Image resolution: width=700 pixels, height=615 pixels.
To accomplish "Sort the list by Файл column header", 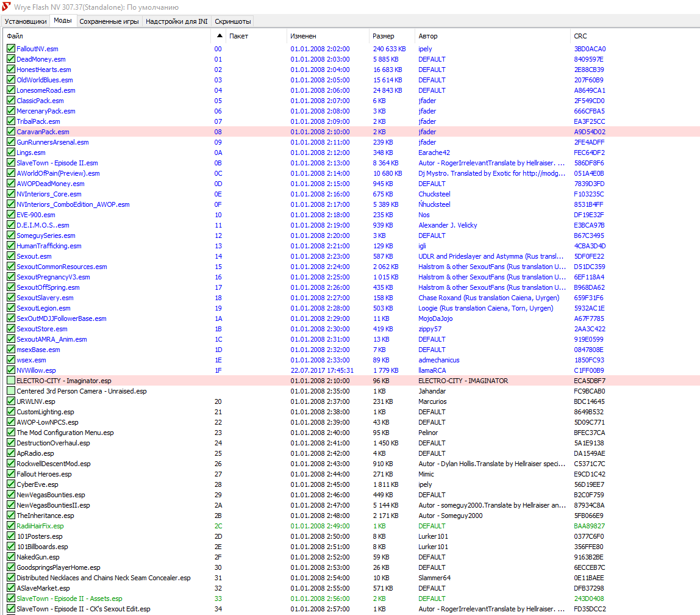I will click(16, 36).
